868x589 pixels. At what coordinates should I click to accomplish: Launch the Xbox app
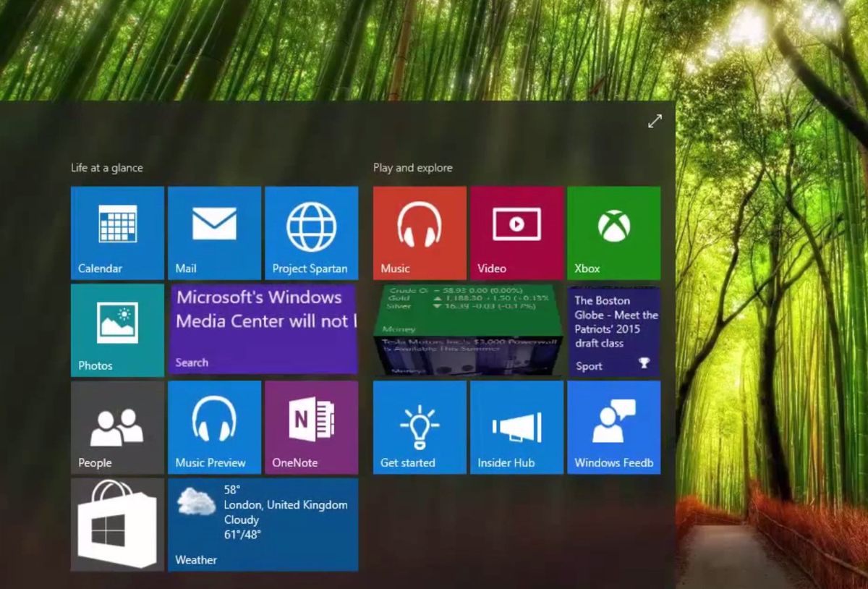click(614, 232)
